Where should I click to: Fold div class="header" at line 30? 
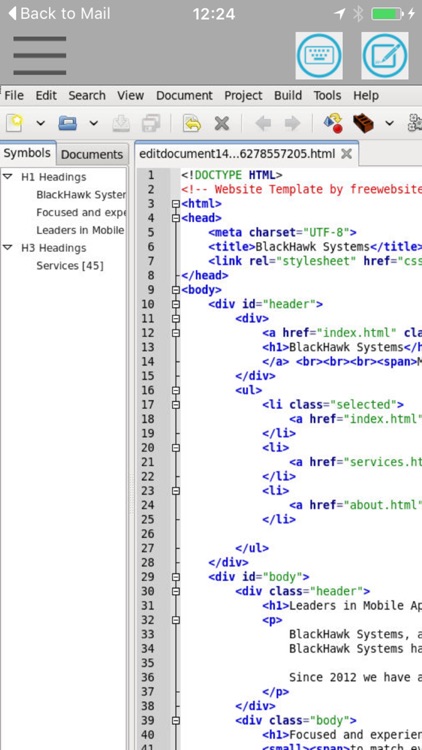coord(176,591)
